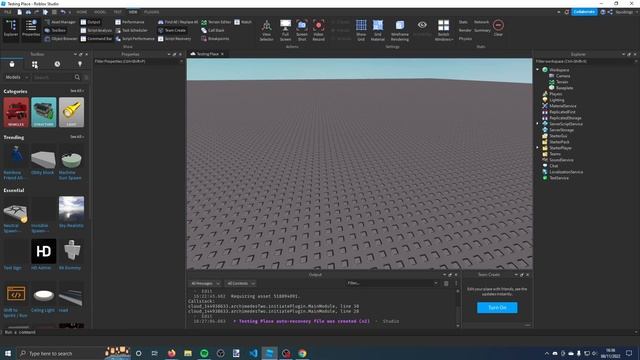Show Physics stats
This screenshot has width=640, height=360.
point(465,39)
